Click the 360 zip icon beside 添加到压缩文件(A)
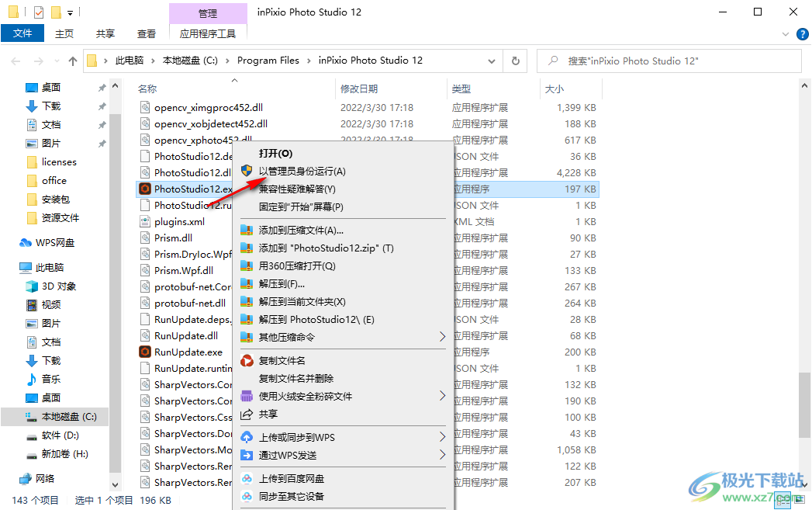Screen dimensions: 812x510 point(247,230)
